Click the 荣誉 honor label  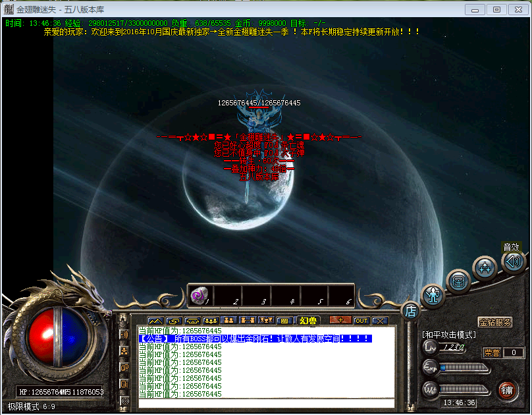492,352
